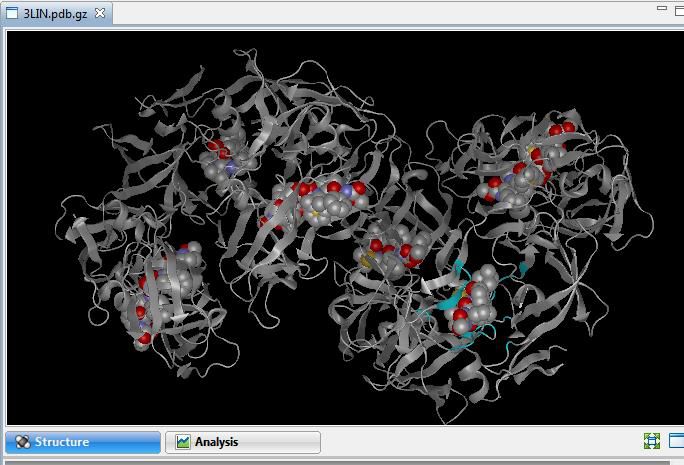Viewport: 684px width, 465px height.
Task: Click the document icon on 3LIN.pdb.gz tab
Action: 13,13
